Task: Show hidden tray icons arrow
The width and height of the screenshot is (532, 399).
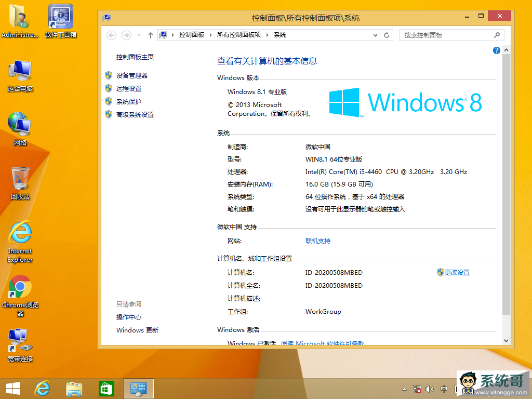Action: pos(404,389)
